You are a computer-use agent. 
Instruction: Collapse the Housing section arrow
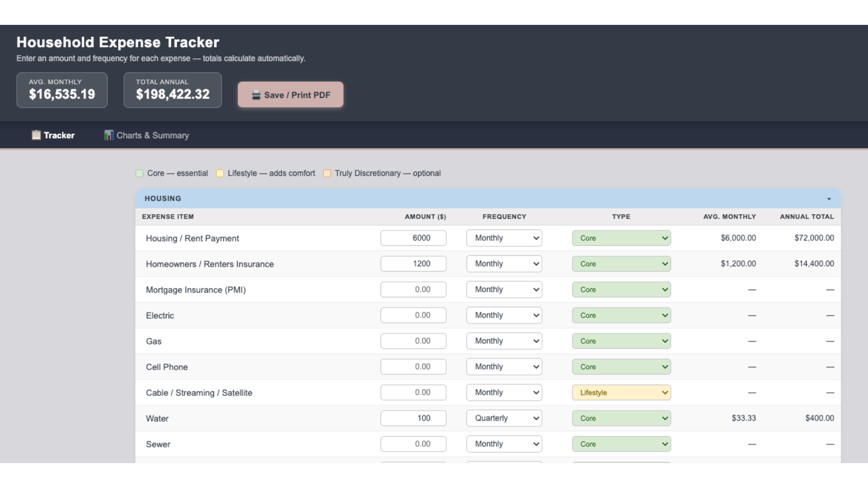pos(829,199)
